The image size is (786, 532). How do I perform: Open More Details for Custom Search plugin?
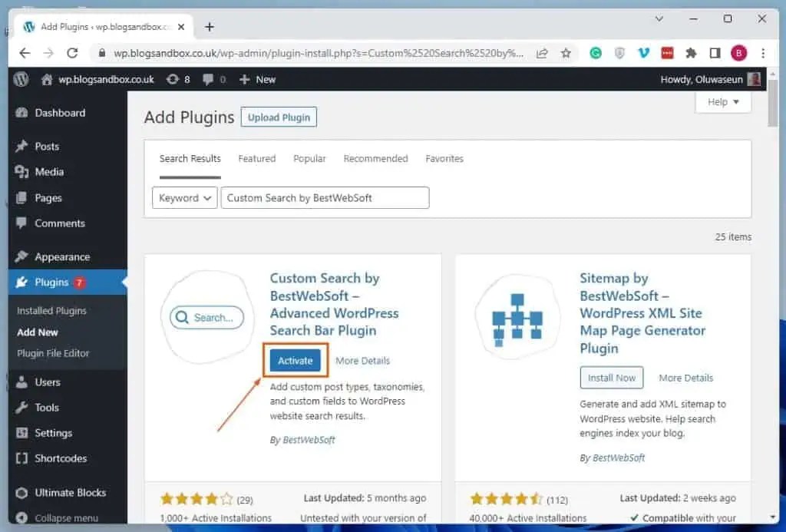click(x=365, y=360)
